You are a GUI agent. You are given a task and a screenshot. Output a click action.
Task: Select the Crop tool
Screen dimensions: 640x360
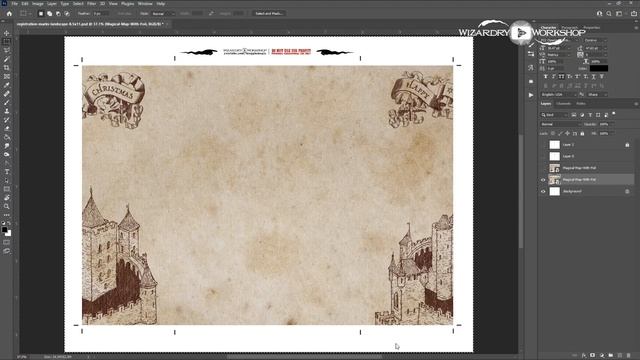click(x=7, y=68)
